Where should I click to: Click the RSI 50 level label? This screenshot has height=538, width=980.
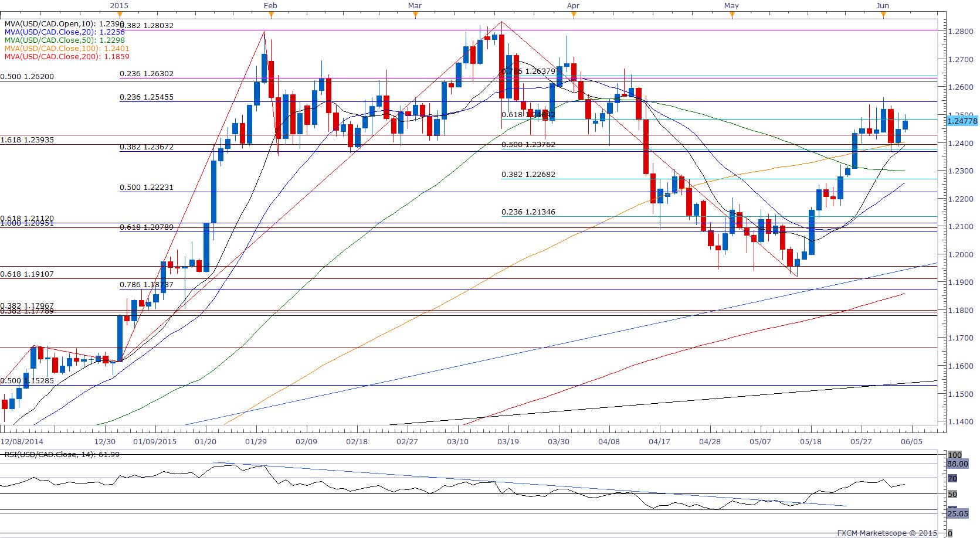pos(953,494)
